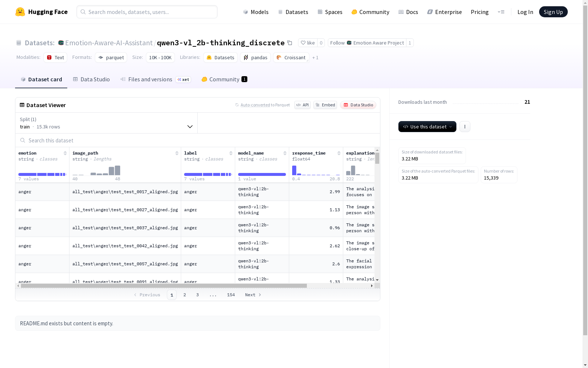Open the Dataset card tab
This screenshot has width=588, height=368.
coord(41,79)
